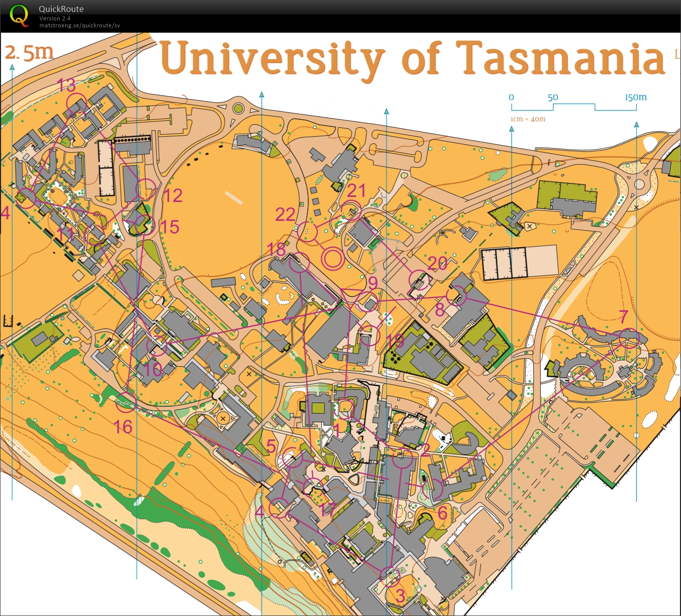Screen dimensions: 681x616
Task: Click control number 7 label
Action: pos(624,317)
